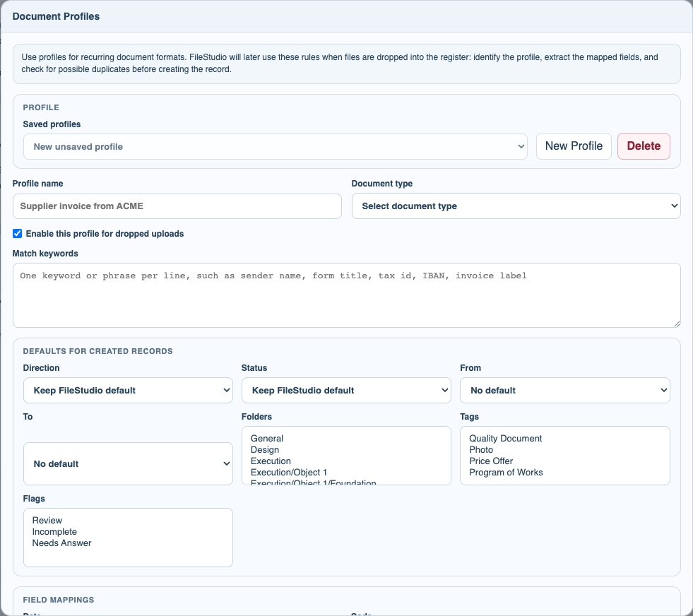693x616 pixels.
Task: Click the Match keywords resize handle
Action: pos(677,324)
